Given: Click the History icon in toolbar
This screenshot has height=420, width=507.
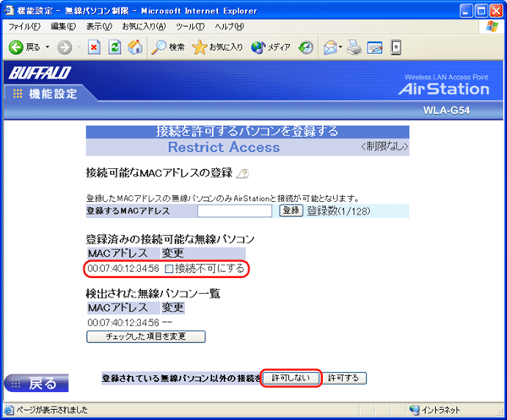Looking at the screenshot, I should click(x=307, y=47).
